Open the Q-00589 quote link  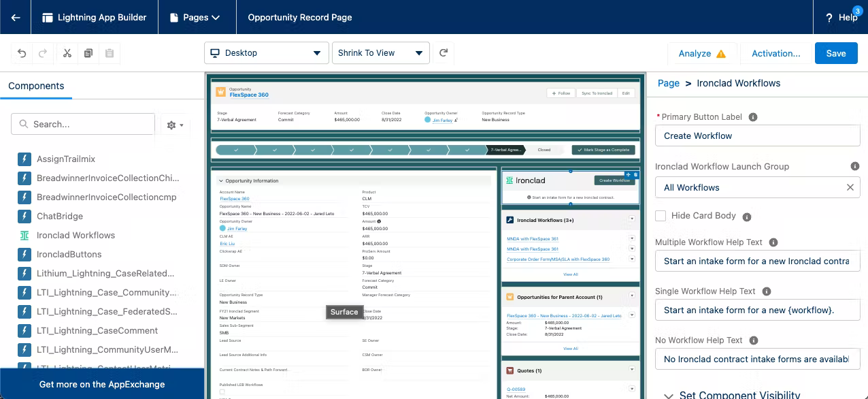[516, 389]
